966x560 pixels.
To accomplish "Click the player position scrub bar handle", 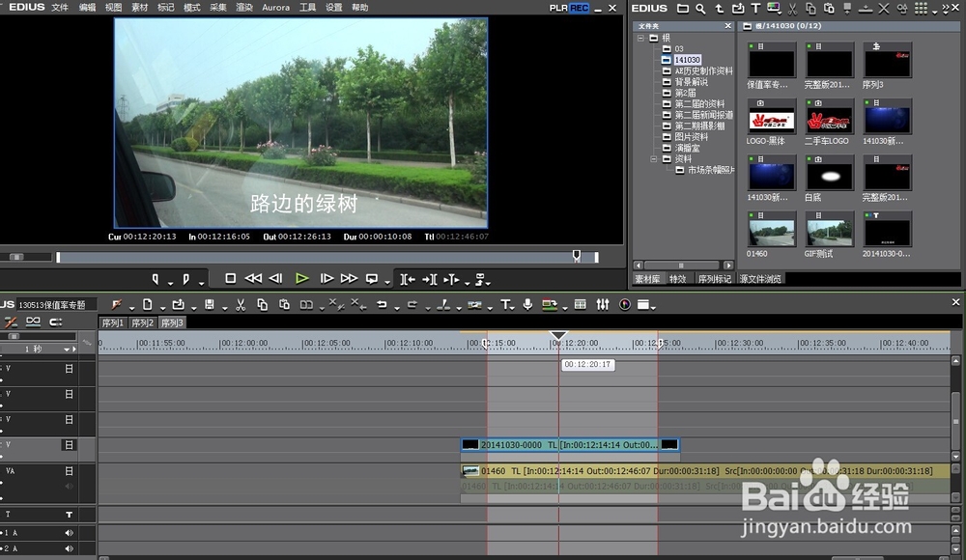I will 576,256.
